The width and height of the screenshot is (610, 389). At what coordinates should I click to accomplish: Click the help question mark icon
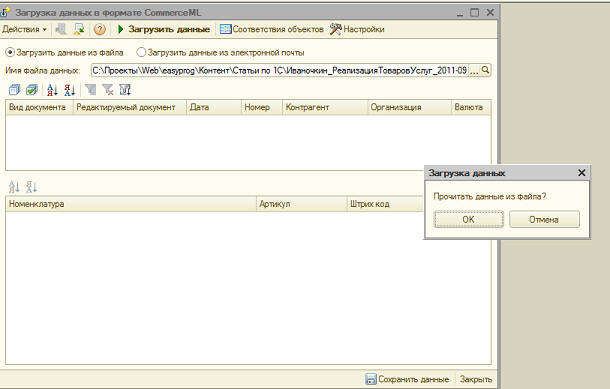click(100, 29)
